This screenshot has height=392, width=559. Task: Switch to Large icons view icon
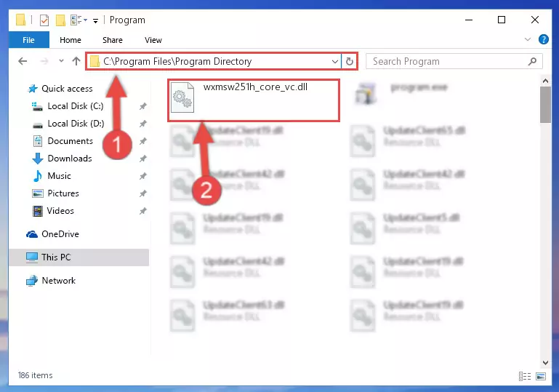[541, 376]
